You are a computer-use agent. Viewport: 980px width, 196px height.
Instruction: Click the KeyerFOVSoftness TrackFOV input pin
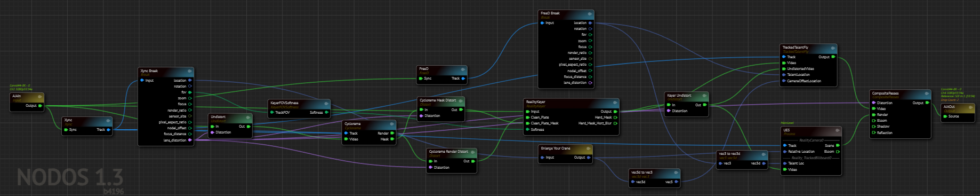point(272,113)
